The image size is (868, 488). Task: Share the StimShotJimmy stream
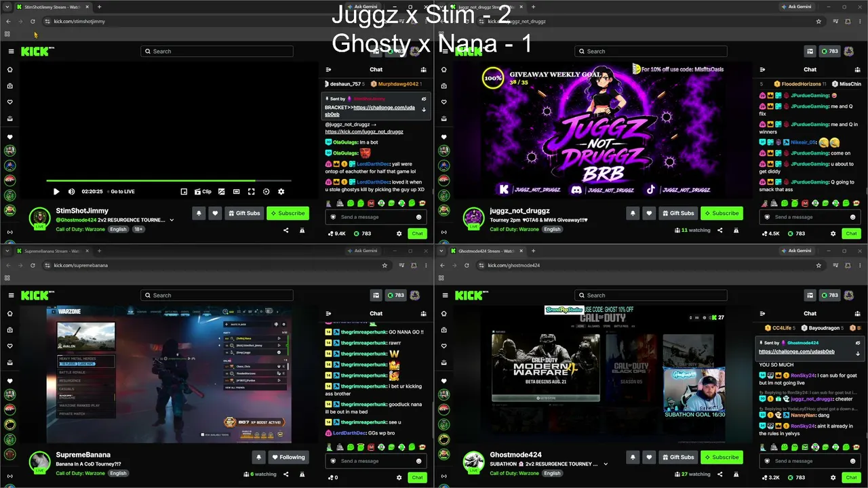point(285,230)
